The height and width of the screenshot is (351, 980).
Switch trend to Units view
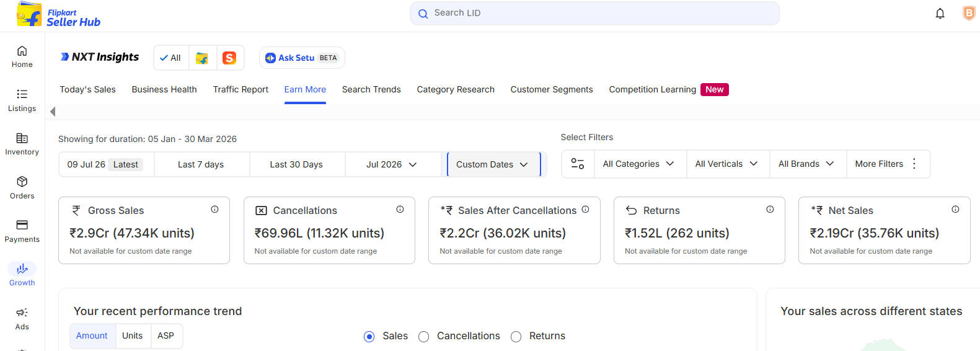coord(133,335)
